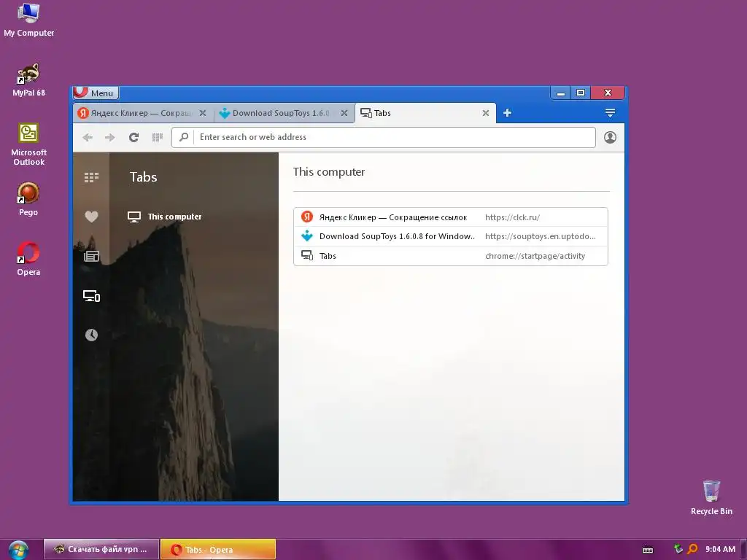Open a new tab with plus button
747x560 pixels.
(508, 113)
